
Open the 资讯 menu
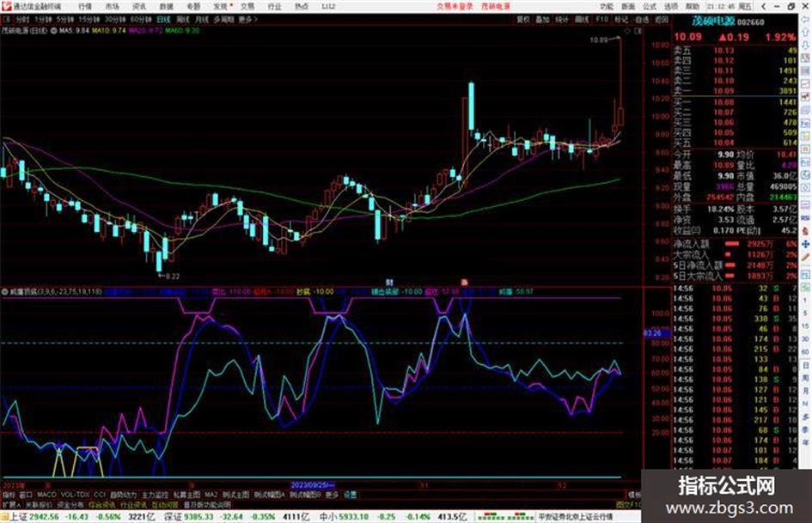(139, 7)
